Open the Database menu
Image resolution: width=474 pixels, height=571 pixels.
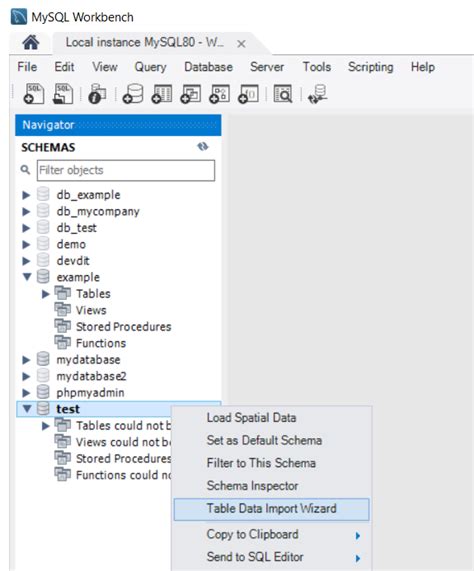[x=208, y=67]
